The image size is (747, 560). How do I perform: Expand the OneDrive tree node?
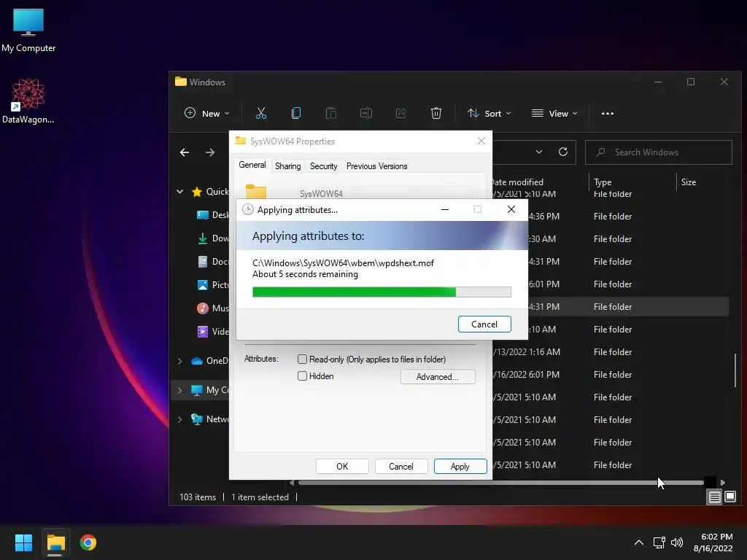(x=179, y=361)
